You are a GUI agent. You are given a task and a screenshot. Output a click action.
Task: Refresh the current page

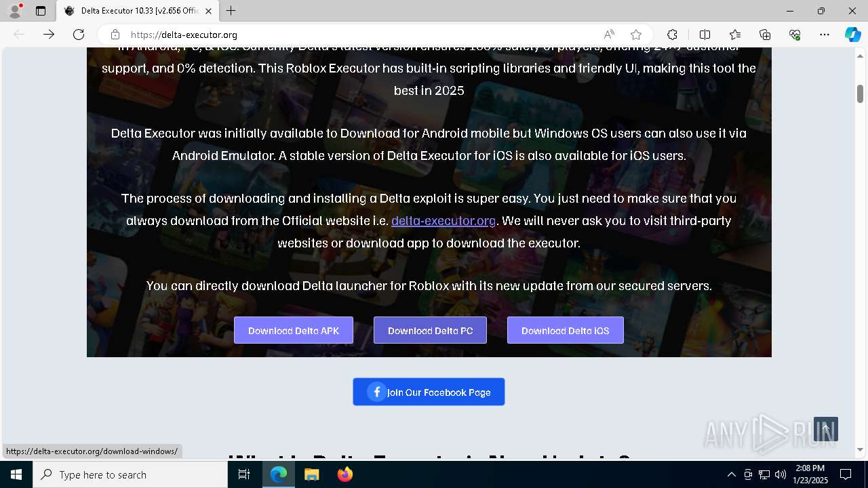[x=79, y=35]
